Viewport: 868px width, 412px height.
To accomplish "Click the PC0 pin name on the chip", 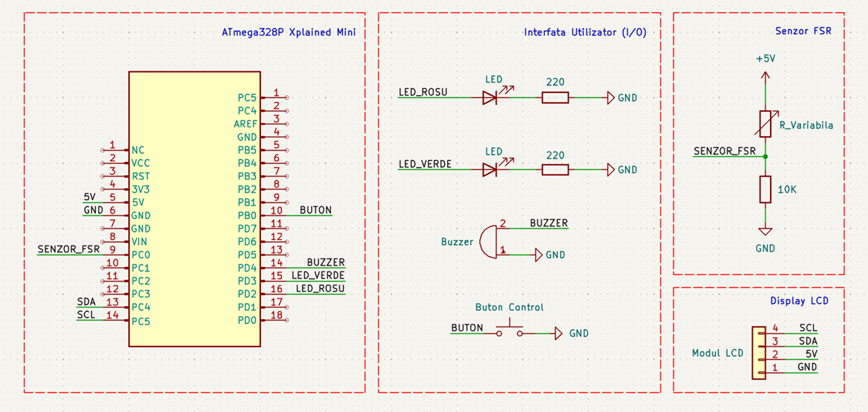I will tap(141, 255).
